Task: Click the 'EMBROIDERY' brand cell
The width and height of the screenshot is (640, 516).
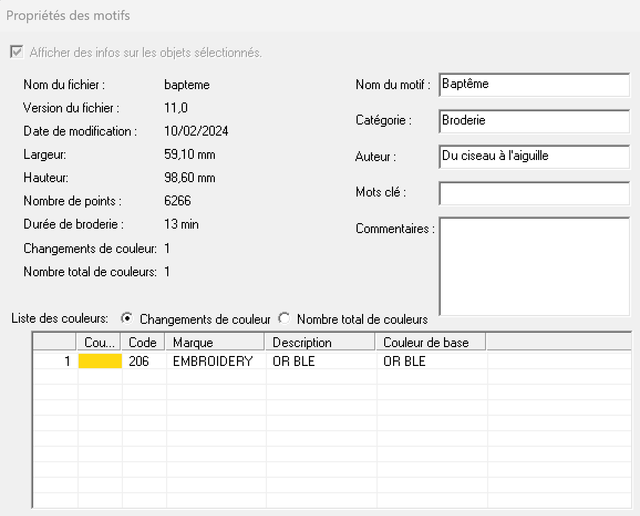Action: 213,361
